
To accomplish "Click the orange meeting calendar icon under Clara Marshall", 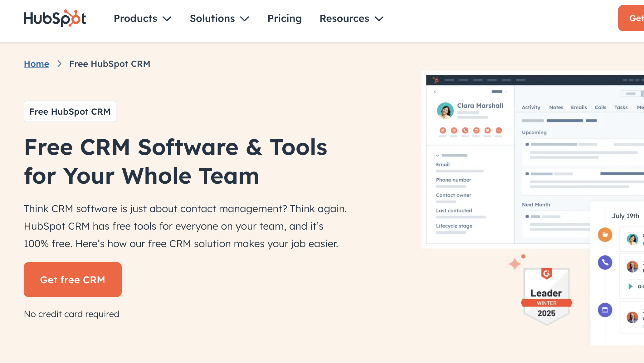I will [488, 130].
